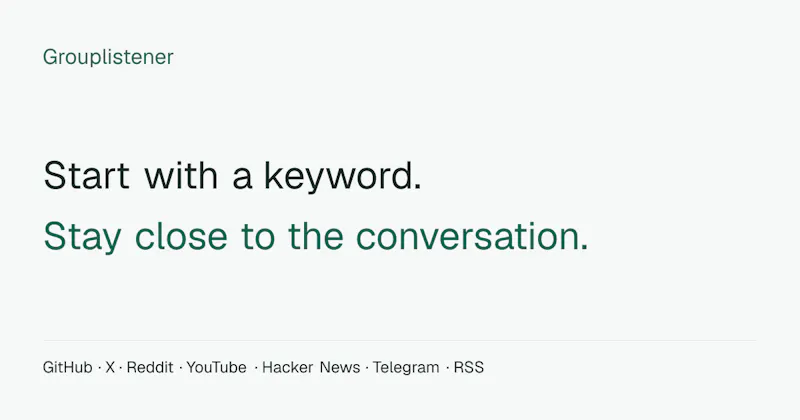Click the "Start with a keyword." headline

[233, 176]
